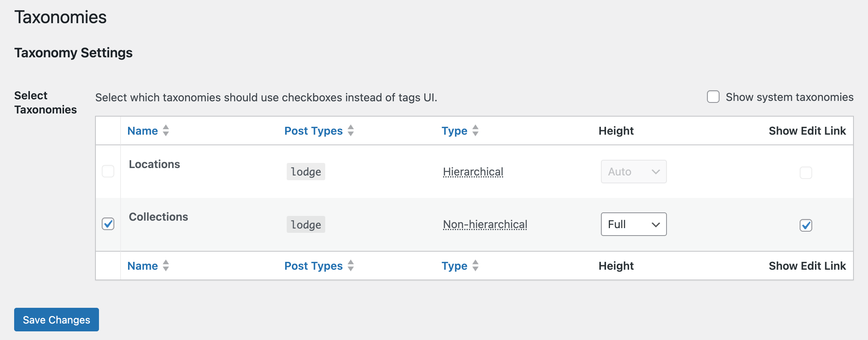The image size is (868, 340).
Task: Click the Non-hierarchical link for Collections
Action: click(x=485, y=224)
